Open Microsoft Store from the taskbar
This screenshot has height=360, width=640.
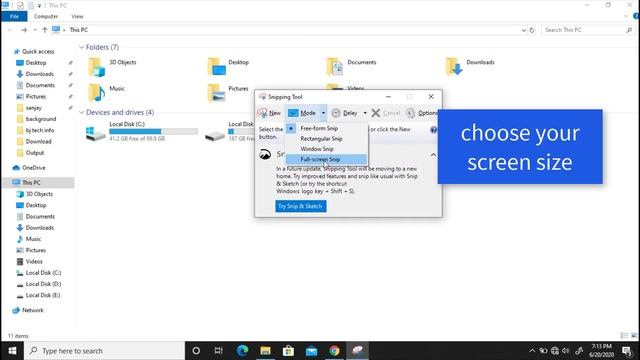pyautogui.click(x=289, y=351)
